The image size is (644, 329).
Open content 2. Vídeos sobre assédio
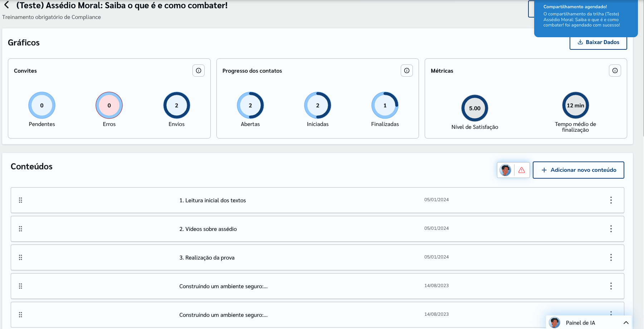coord(208,229)
